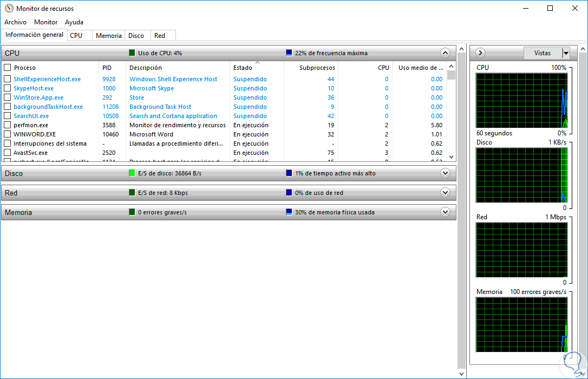Click green errores graves/s indicator
Screen dimensions: 588x379
coord(132,212)
